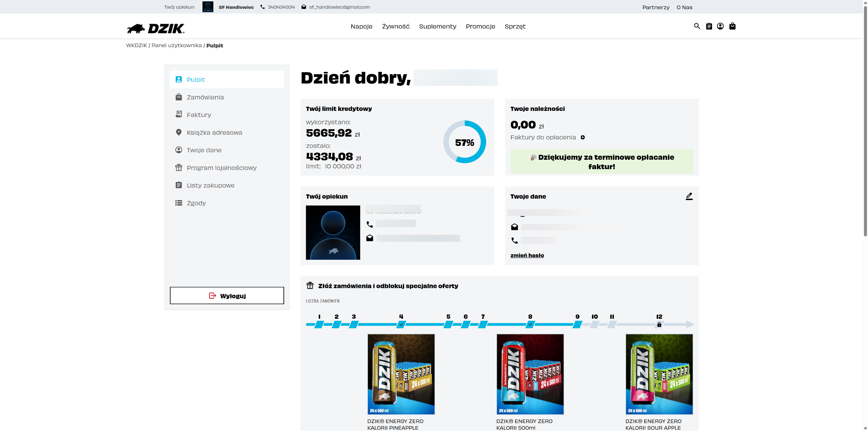Click Panel użytkownika breadcrumb link
The height and width of the screenshot is (431, 868).
[176, 45]
